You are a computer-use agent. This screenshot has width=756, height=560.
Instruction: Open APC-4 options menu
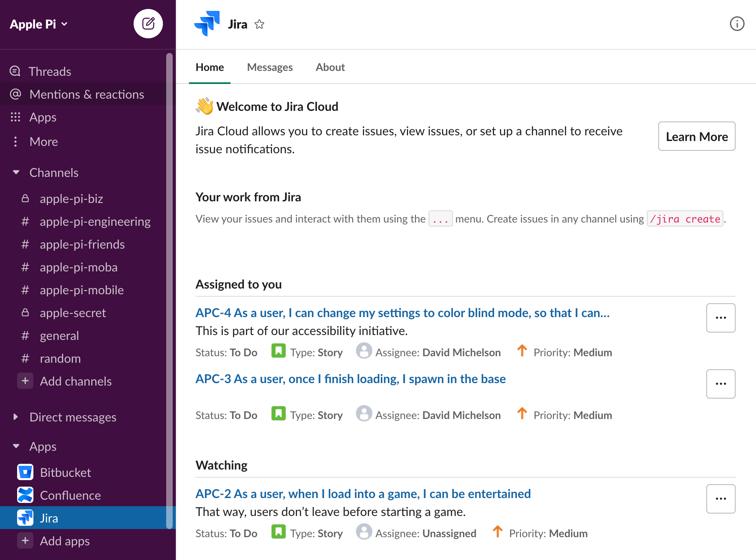pos(721,318)
